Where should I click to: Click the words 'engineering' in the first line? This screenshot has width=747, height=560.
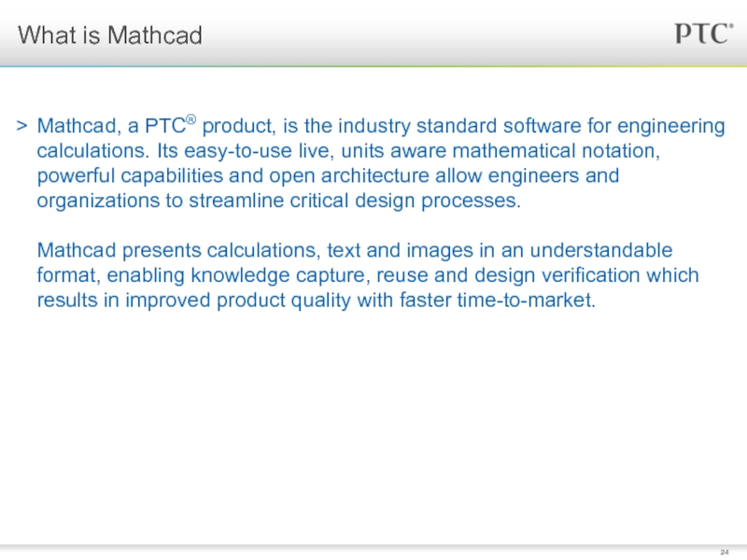pyautogui.click(x=670, y=126)
